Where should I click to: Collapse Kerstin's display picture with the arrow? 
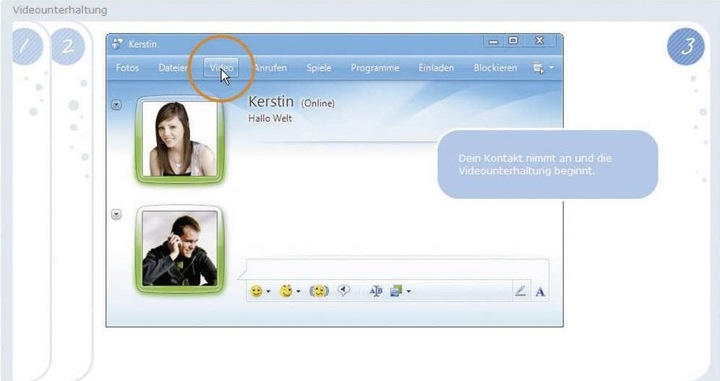pyautogui.click(x=117, y=105)
